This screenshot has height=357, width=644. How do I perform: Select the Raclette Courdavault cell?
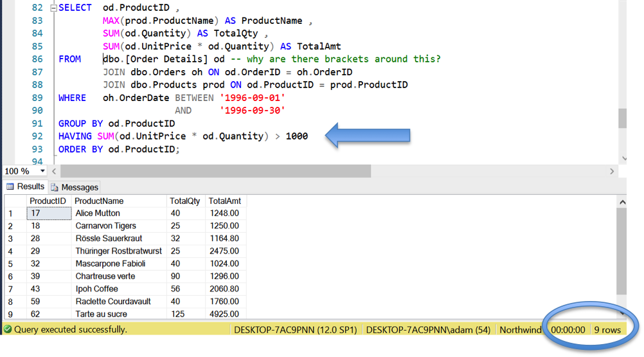click(x=119, y=302)
